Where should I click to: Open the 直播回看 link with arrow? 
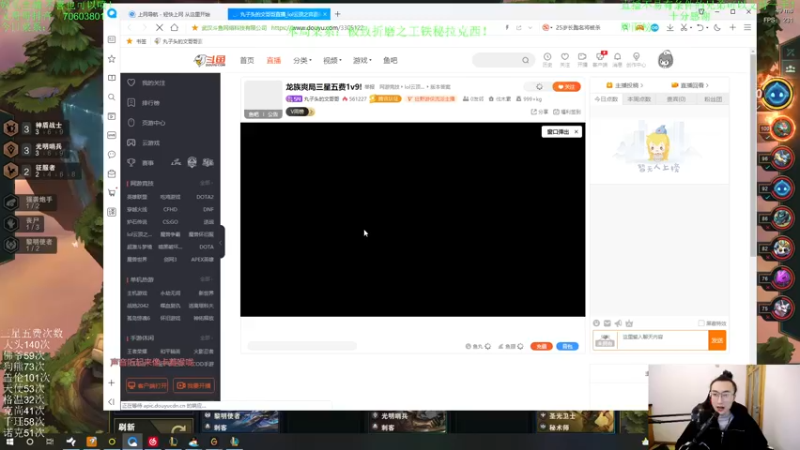[x=690, y=85]
